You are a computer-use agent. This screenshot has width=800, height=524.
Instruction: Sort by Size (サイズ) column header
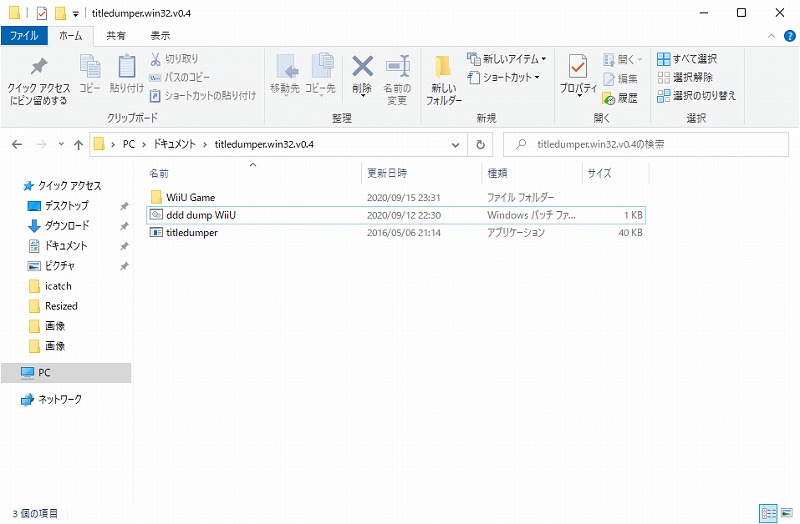615,173
